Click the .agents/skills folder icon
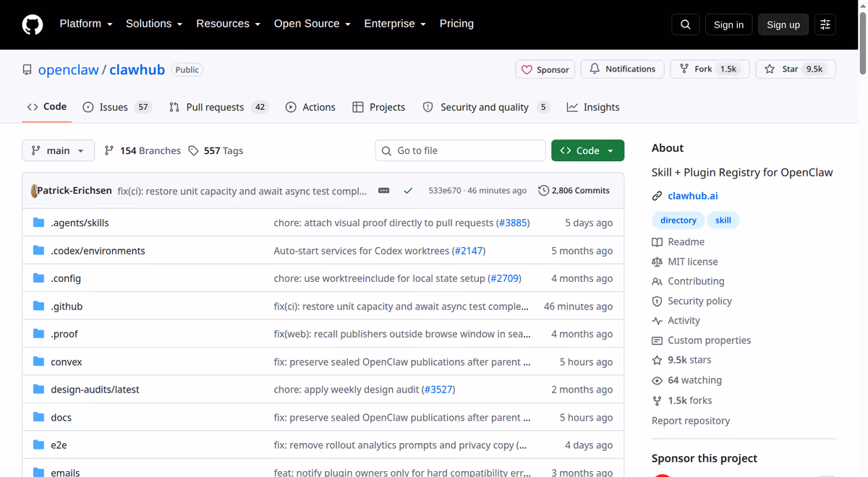 pyautogui.click(x=39, y=223)
